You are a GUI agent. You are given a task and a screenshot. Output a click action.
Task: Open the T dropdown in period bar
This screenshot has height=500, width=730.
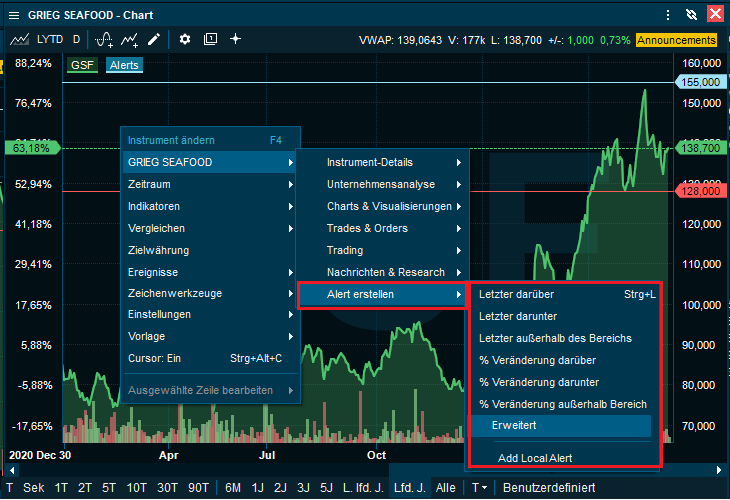pos(480,488)
